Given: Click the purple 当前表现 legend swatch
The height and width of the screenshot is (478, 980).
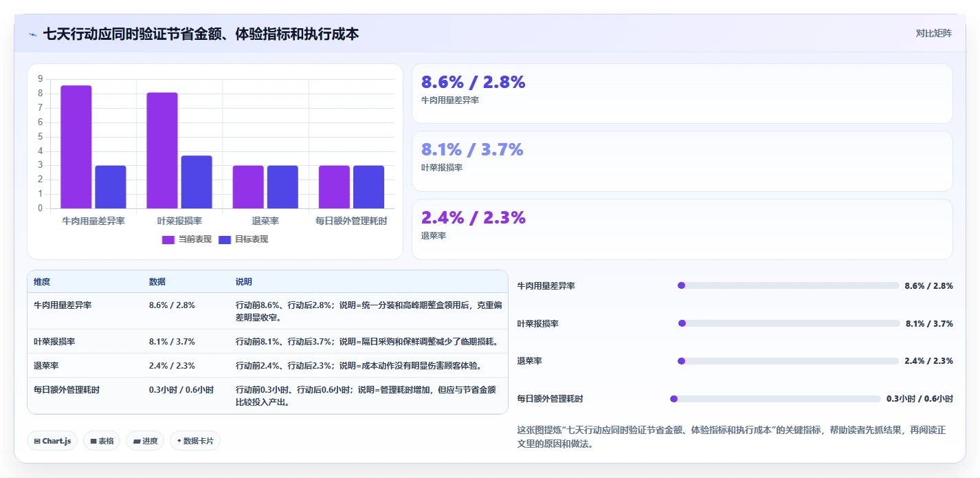Looking at the screenshot, I should [168, 239].
